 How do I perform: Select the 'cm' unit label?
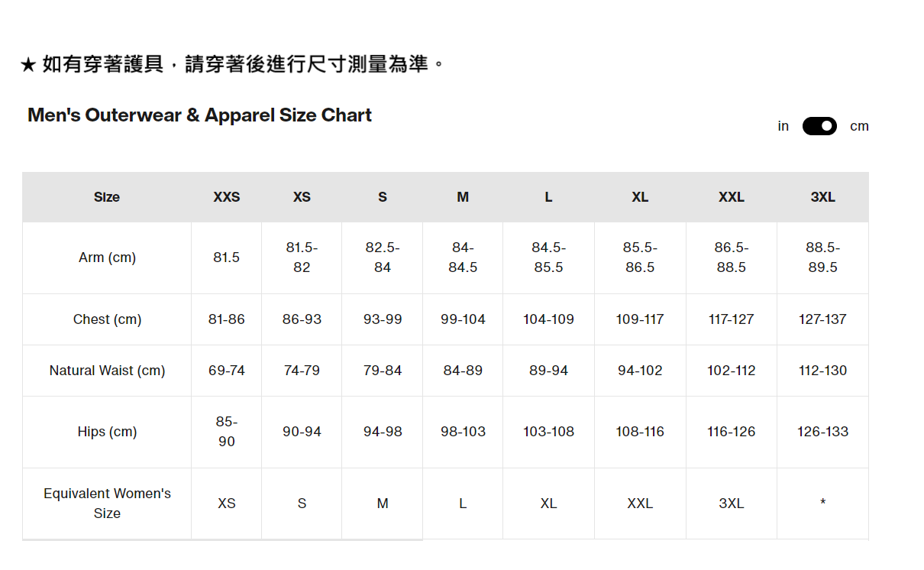click(859, 126)
